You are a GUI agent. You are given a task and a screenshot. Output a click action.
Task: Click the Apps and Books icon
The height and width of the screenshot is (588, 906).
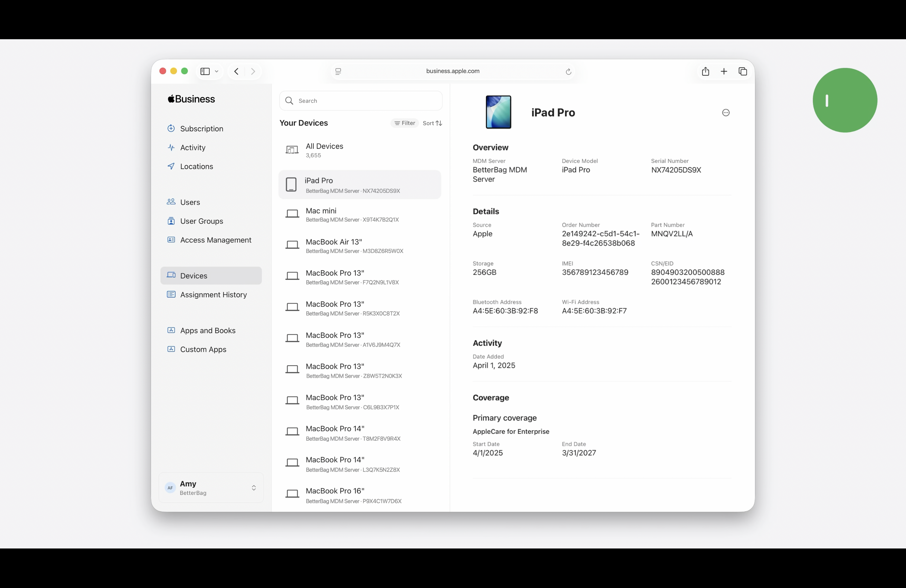pos(171,331)
